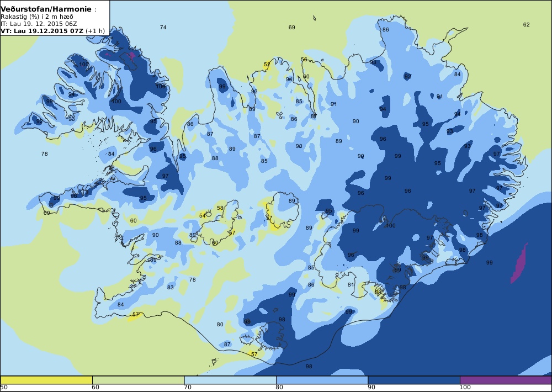Screen dimensions: 552x392
Task: Click the light green 60–70 legend swatch
Action: tap(138, 380)
